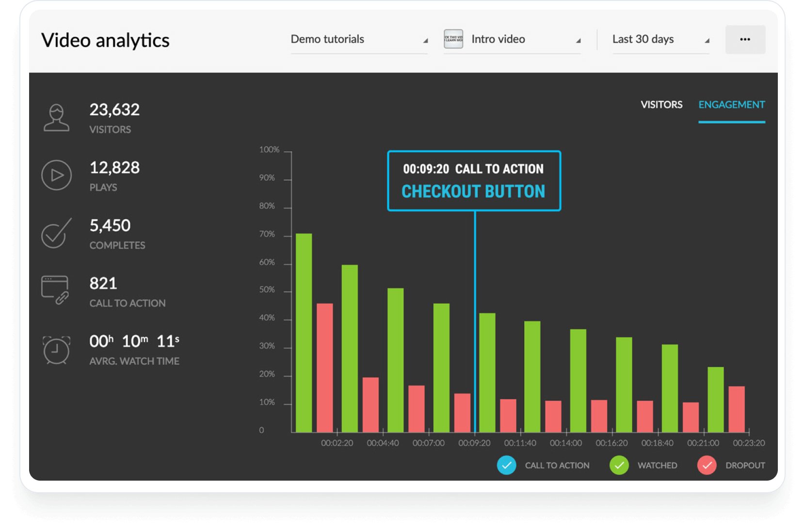Image resolution: width=805 pixels, height=532 pixels.
Task: Open the ellipsis options menu
Action: pyautogui.click(x=745, y=39)
